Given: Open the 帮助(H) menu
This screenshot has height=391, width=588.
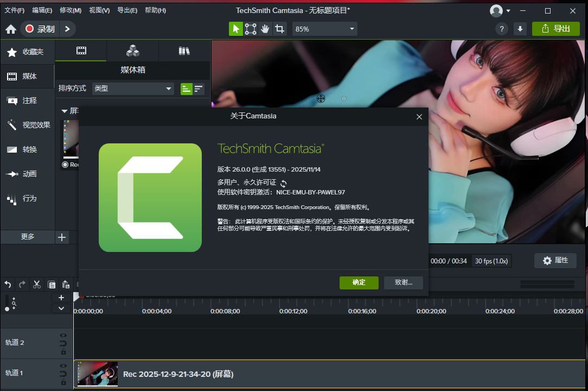Looking at the screenshot, I should (x=155, y=10).
